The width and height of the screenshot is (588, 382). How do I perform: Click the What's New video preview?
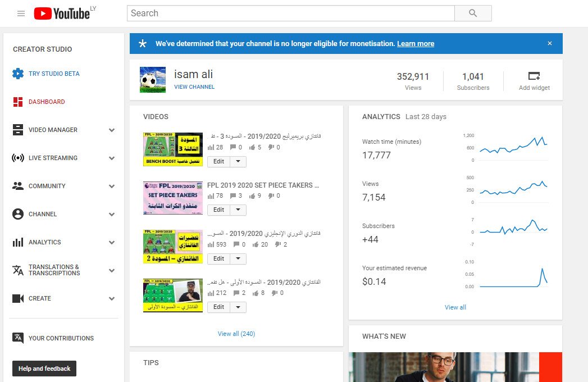tap(455, 367)
